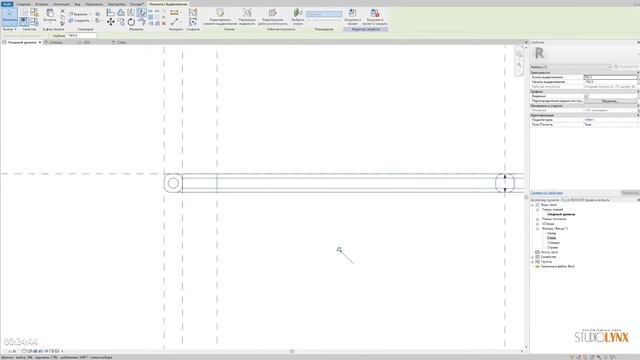Click the Изменить... visibility override button

[610, 101]
